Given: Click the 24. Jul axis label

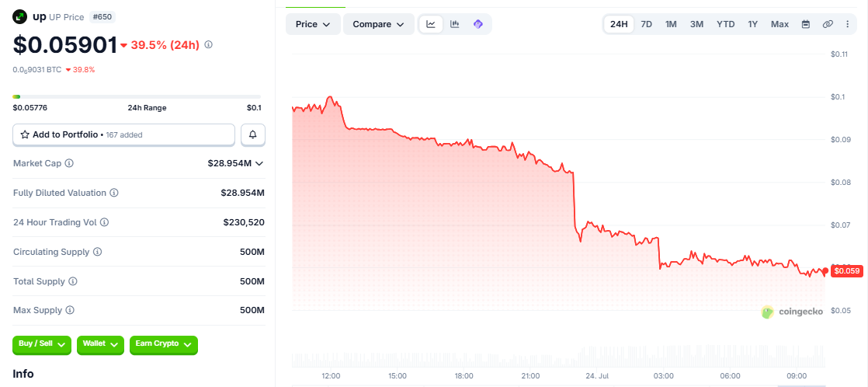Looking at the screenshot, I should click(x=596, y=376).
